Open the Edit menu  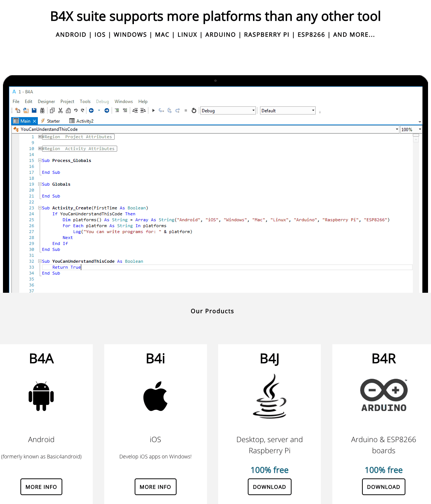[29, 102]
